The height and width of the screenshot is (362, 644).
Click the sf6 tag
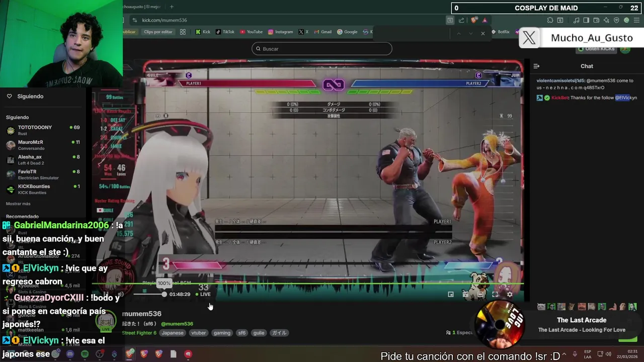click(x=242, y=333)
